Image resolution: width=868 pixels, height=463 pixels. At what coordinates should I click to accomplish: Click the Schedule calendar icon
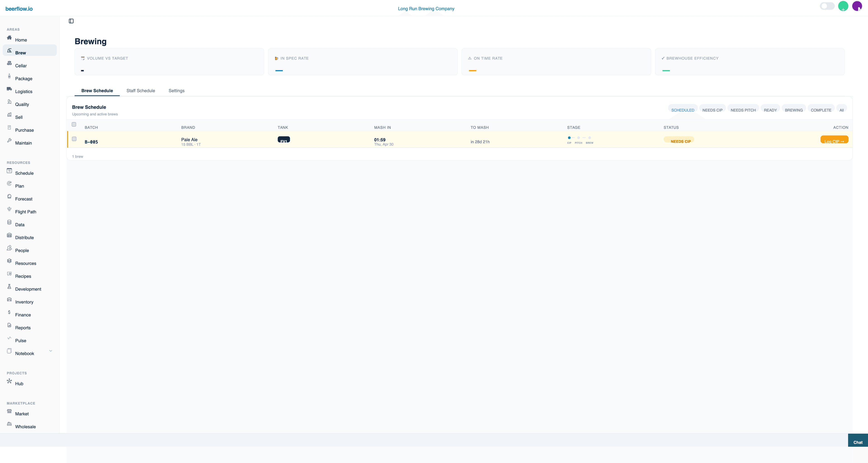(9, 171)
